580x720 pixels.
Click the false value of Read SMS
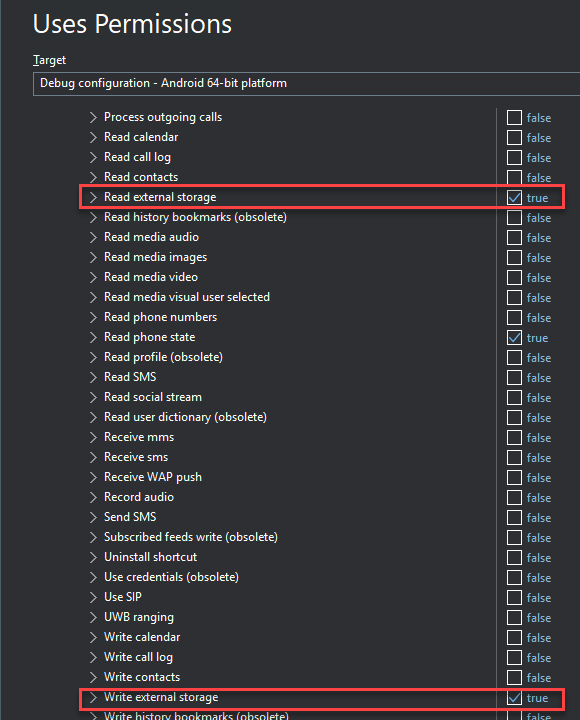click(x=539, y=378)
